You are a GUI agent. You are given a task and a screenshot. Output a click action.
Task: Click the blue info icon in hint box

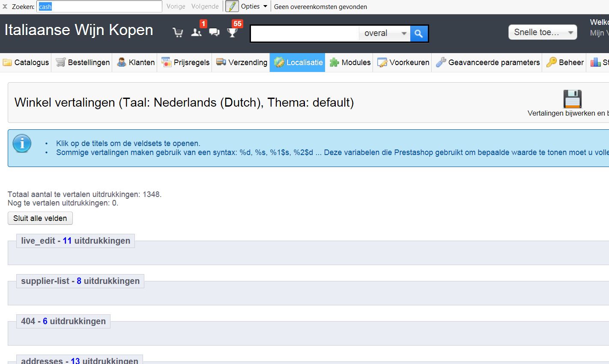[22, 143]
